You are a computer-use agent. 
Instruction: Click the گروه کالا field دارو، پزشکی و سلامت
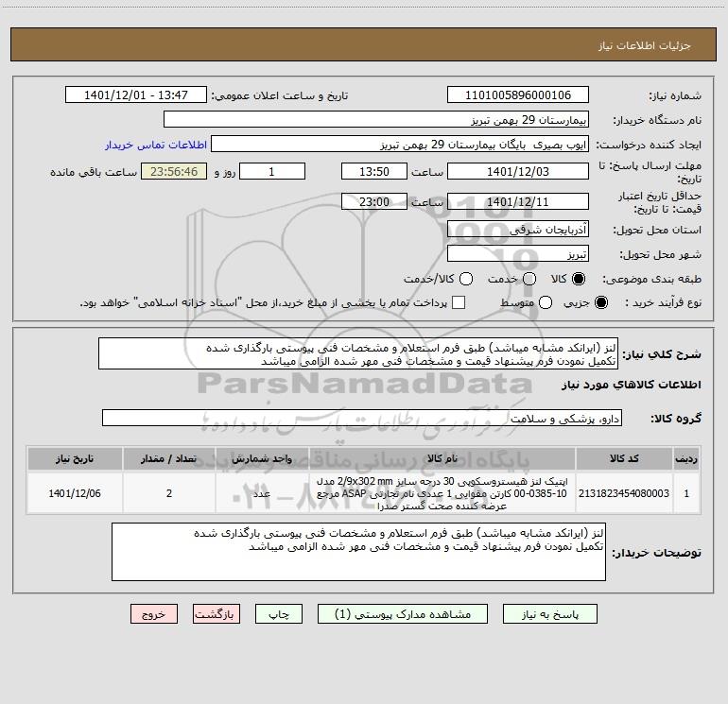(x=362, y=418)
